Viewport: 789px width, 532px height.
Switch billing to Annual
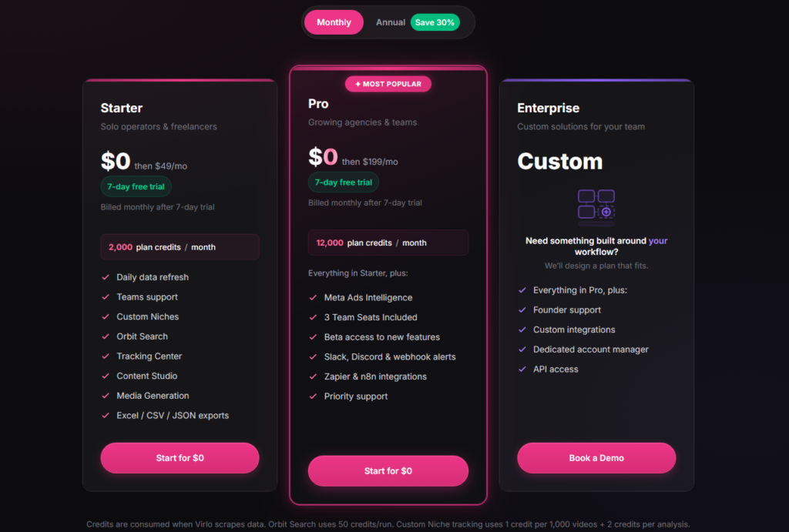point(390,22)
